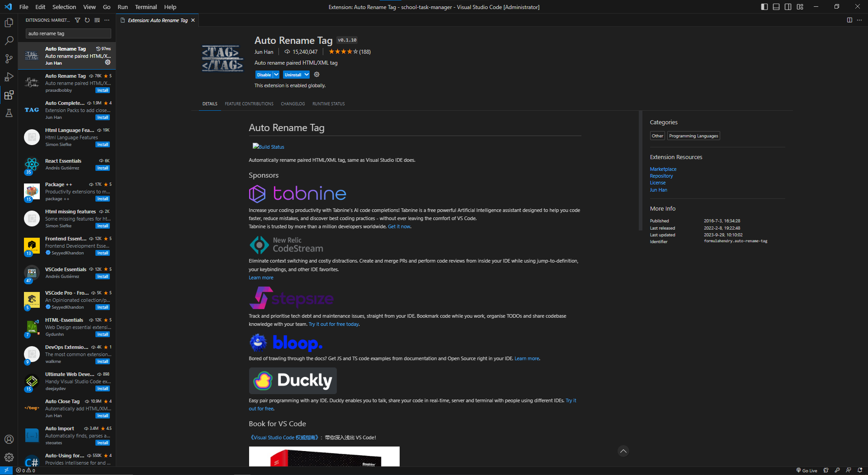Open More Actions in the editor title bar
Viewport: 868px width, 475px height.
[x=859, y=20]
